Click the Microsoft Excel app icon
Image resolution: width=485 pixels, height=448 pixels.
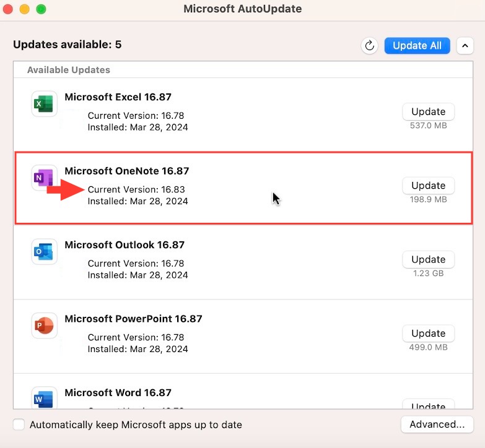pyautogui.click(x=44, y=104)
